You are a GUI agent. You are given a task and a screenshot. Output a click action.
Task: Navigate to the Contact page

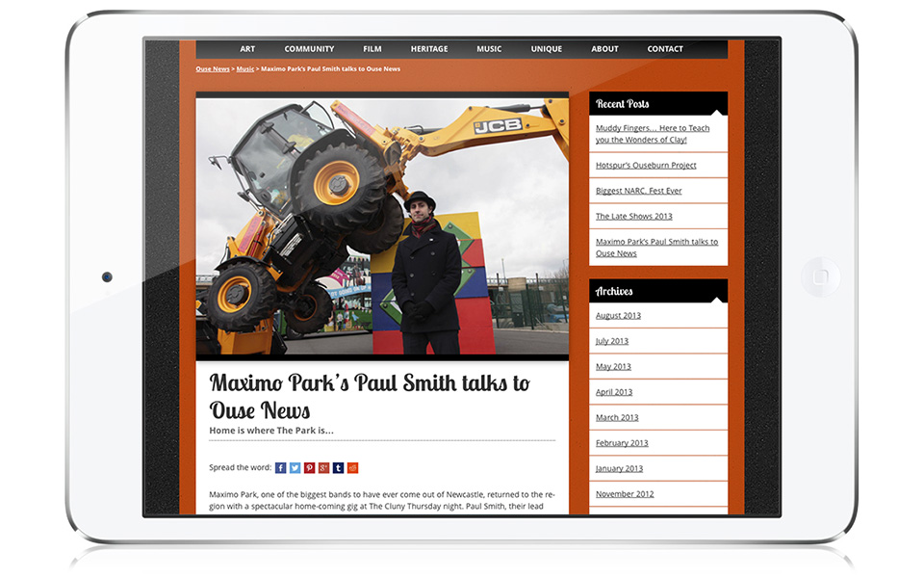click(665, 49)
